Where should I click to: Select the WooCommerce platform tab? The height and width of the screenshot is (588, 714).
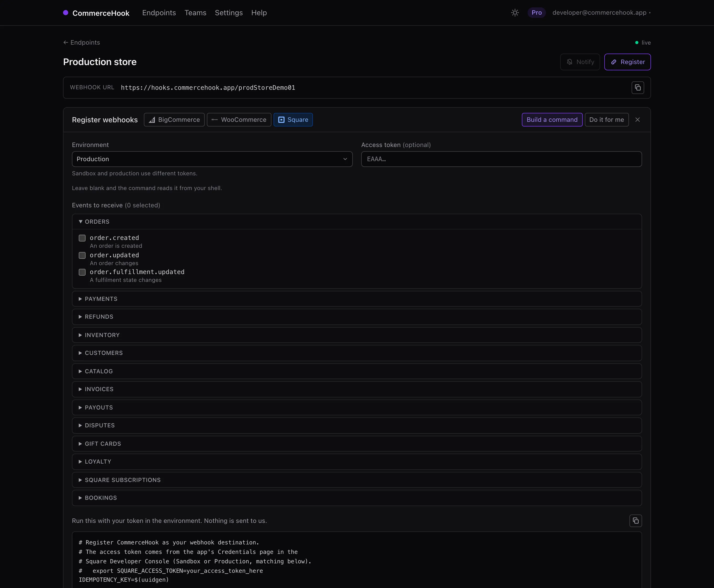[239, 119]
